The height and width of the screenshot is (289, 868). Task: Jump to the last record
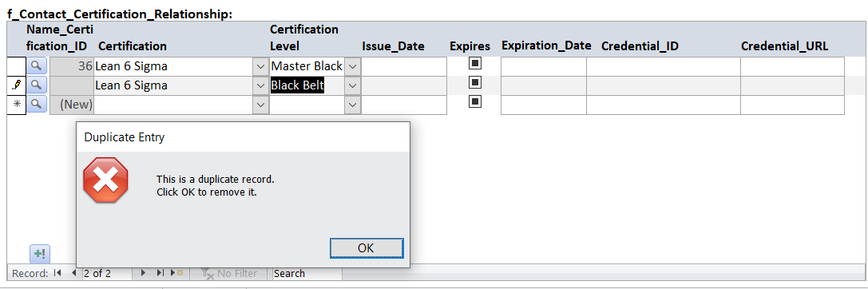[x=160, y=273]
